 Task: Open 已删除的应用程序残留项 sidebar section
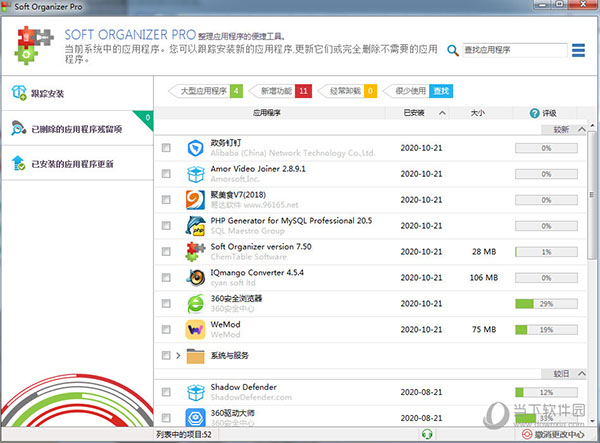point(77,128)
